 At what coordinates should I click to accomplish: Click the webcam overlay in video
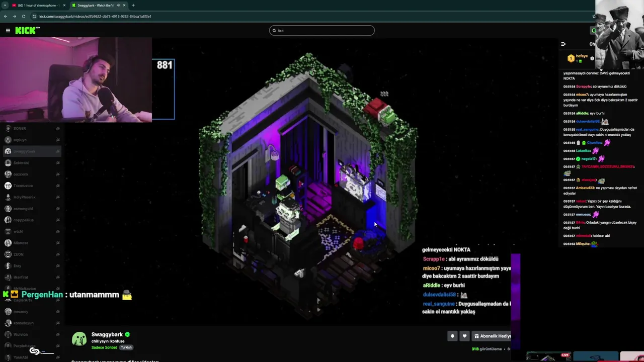76,79
